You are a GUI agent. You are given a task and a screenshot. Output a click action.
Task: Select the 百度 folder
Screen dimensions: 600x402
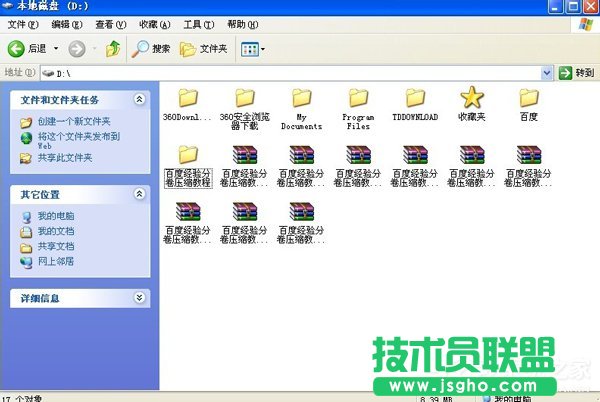pyautogui.click(x=529, y=98)
